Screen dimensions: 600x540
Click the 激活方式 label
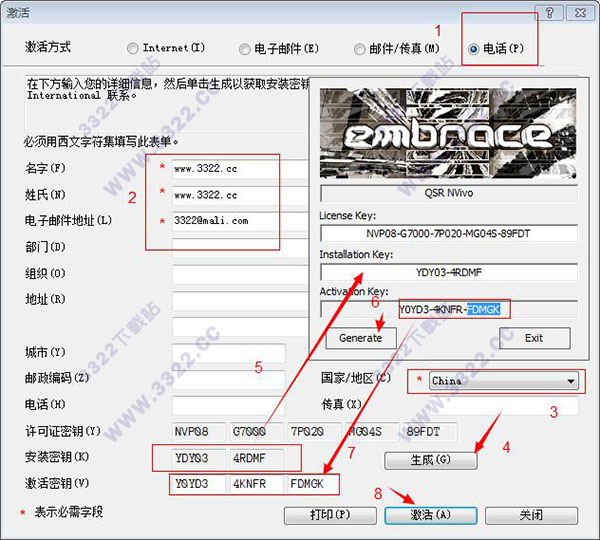[48, 47]
